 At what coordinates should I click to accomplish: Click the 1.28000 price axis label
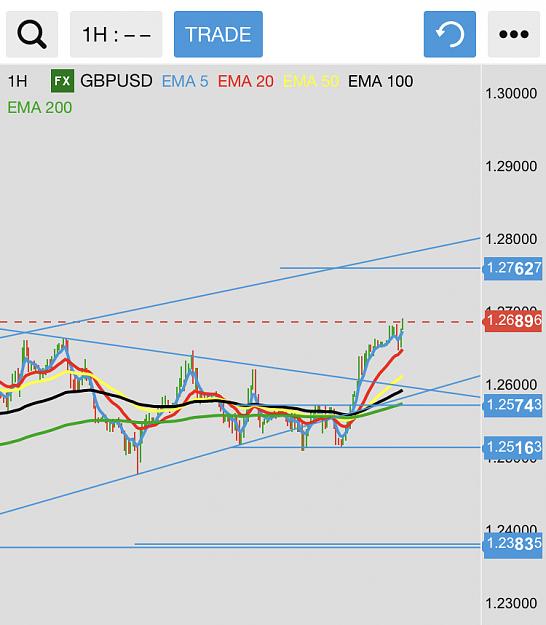pyautogui.click(x=511, y=239)
